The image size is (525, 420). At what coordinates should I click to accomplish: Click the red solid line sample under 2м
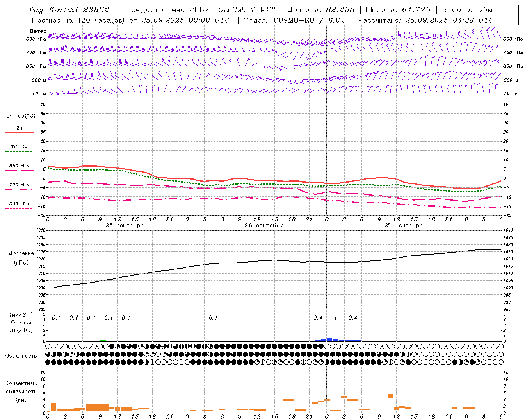19,132
